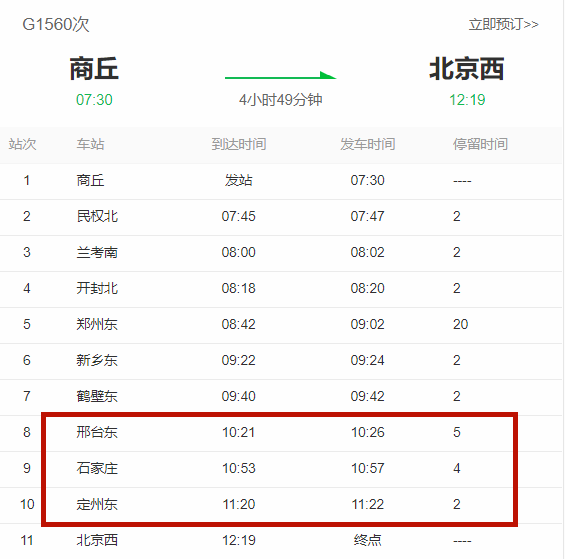Screen dimensions: 566x559
Task: Click departure time 07:47 for 民权北
Action: (367, 216)
